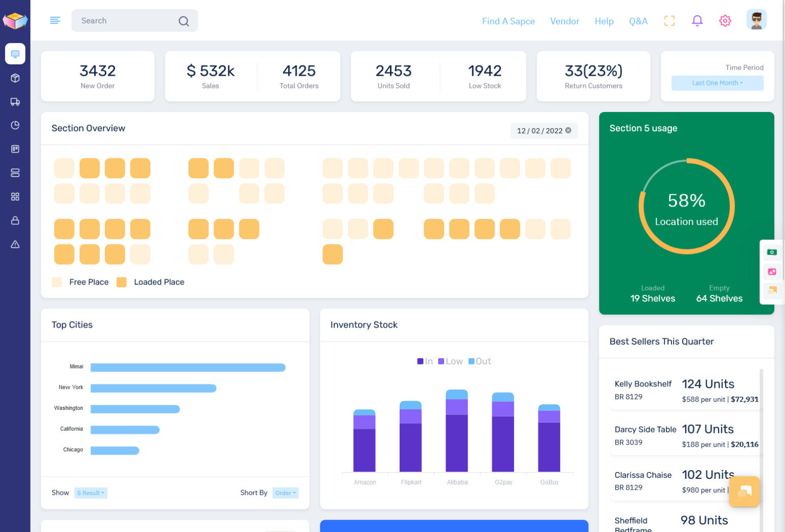Click the 3432 New Order card
This screenshot has height=532, width=785.
98,76
